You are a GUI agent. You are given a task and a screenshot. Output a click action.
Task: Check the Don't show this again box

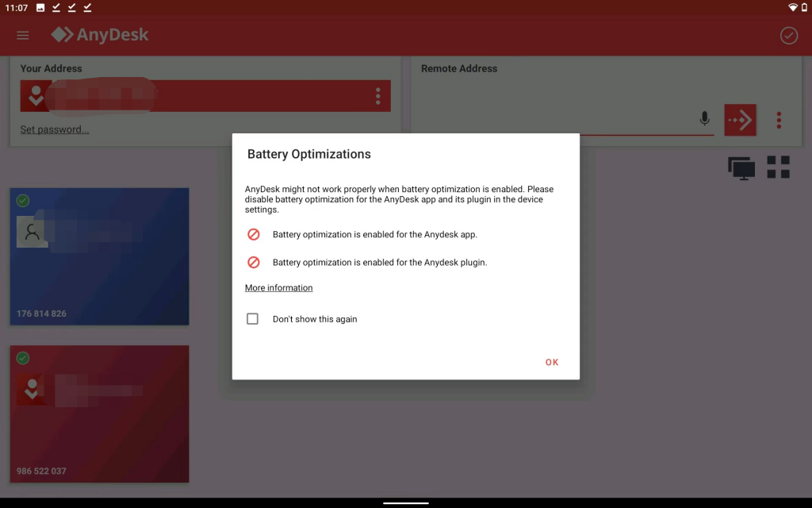coord(252,319)
